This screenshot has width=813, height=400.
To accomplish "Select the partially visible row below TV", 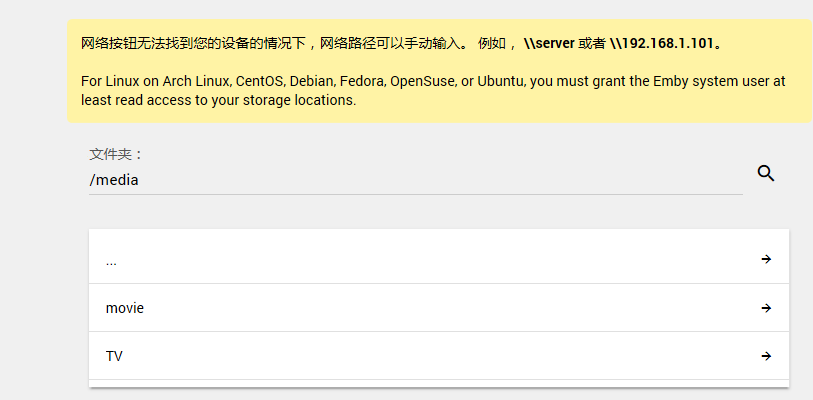I will [x=439, y=383].
